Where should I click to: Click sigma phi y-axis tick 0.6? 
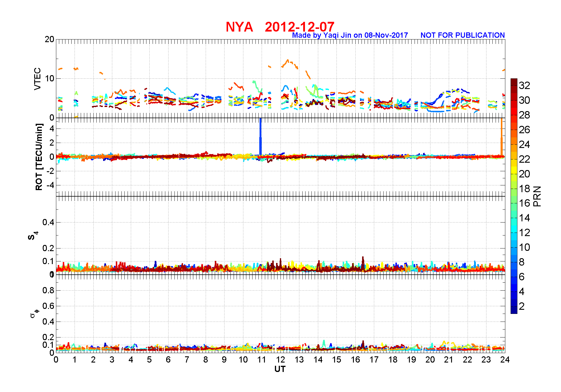(x=48, y=306)
